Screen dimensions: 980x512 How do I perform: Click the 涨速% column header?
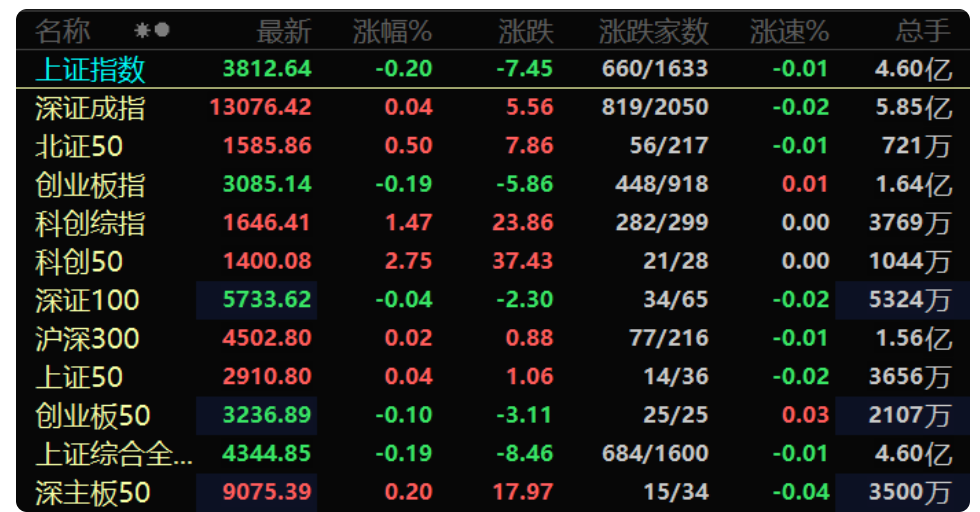789,32
